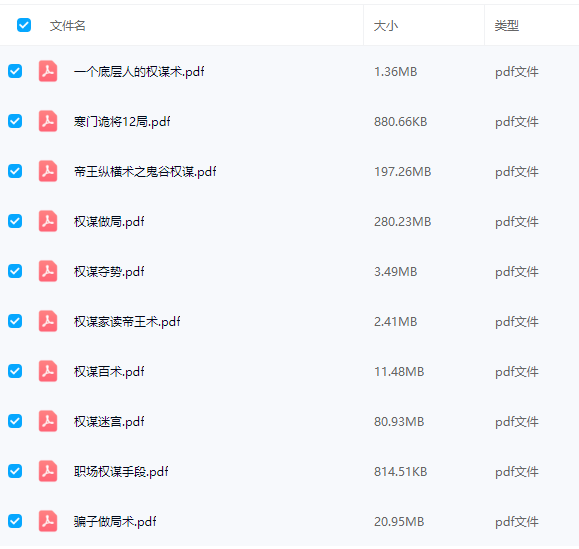Open file 骗子做局术.pdf

coord(115,522)
